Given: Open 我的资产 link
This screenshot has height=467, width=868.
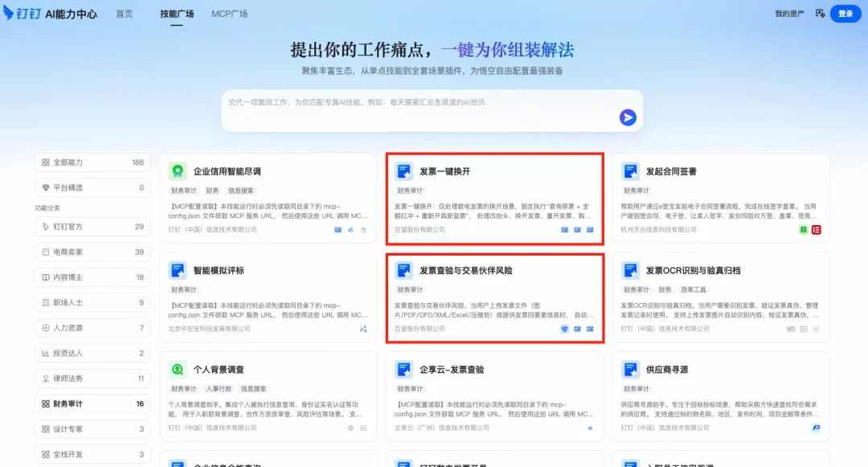Looking at the screenshot, I should pos(789,14).
